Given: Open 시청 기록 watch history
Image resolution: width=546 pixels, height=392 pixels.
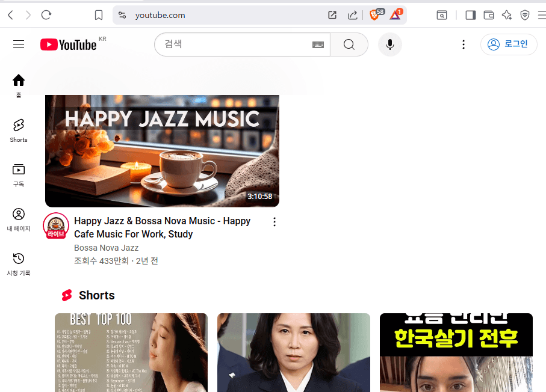Looking at the screenshot, I should pyautogui.click(x=19, y=265).
